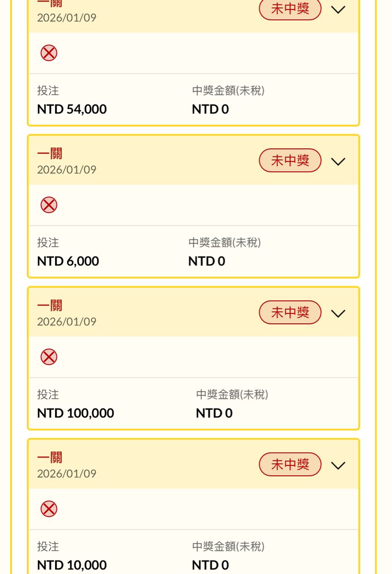The image size is (392, 574).
Task: Tap the 未中獎 badge on the NTD 54,000 card
Action: point(290,9)
